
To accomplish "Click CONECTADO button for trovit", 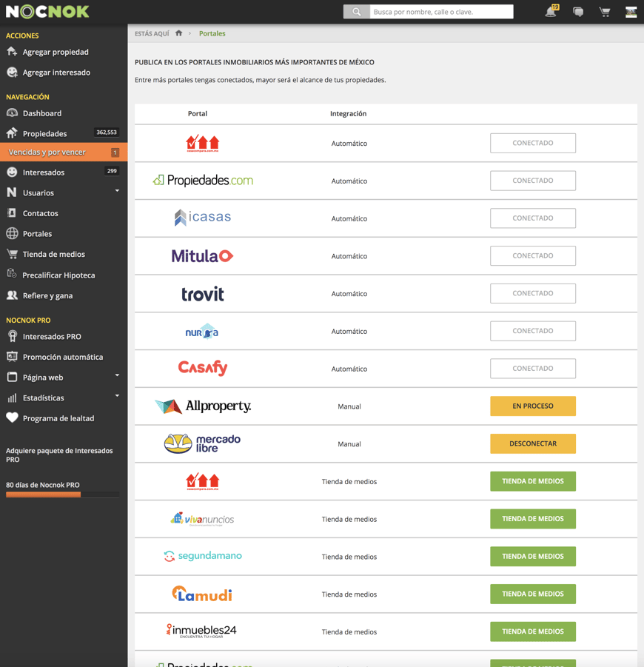I will click(x=533, y=293).
